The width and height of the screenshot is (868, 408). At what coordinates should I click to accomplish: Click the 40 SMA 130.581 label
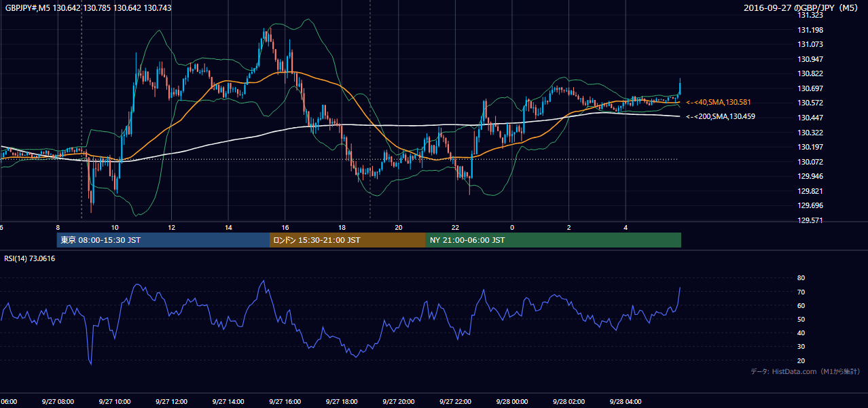(x=718, y=102)
